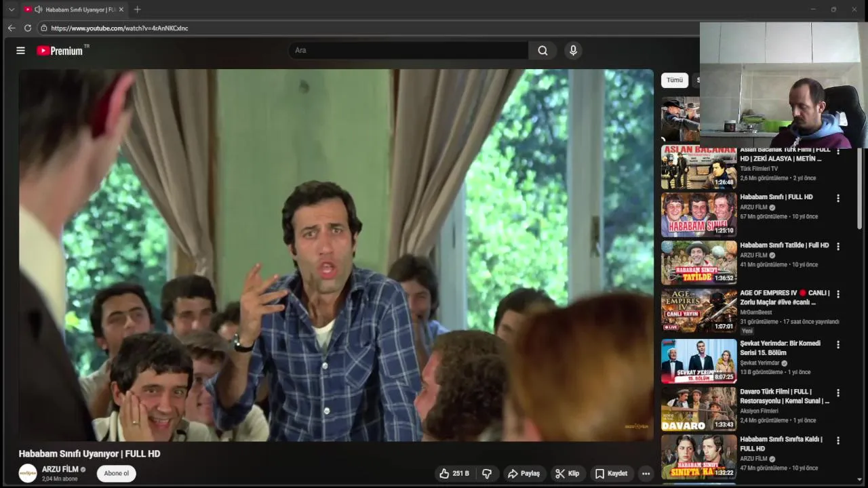Open the Davaro Türk Filmi title
The height and width of the screenshot is (488, 868).
click(785, 396)
